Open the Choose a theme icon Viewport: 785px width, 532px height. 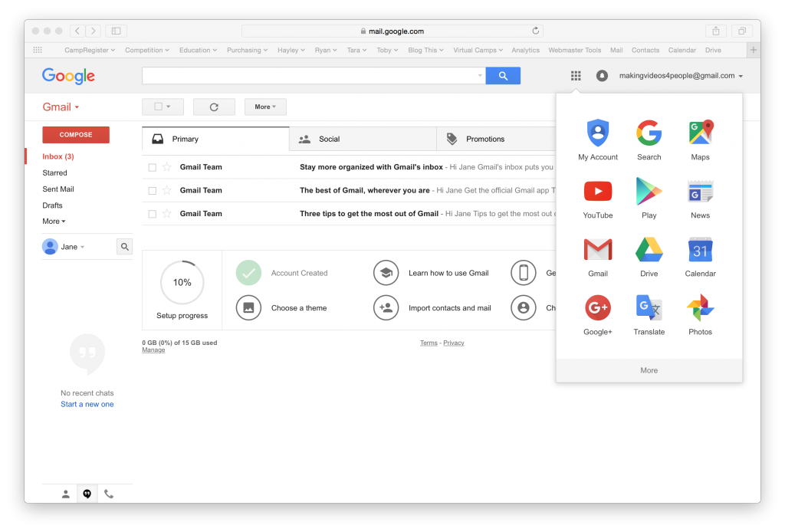click(248, 308)
